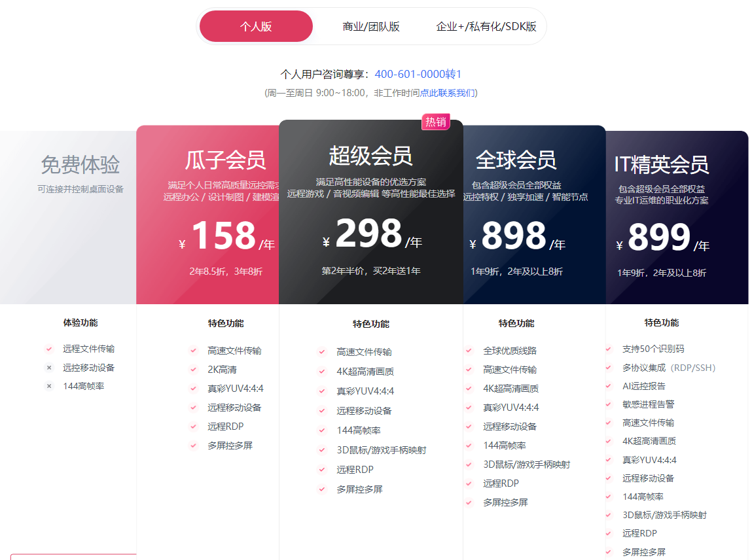Open the 商业/团队版 tab
Image resolution: width=752 pixels, height=560 pixels.
pyautogui.click(x=371, y=27)
